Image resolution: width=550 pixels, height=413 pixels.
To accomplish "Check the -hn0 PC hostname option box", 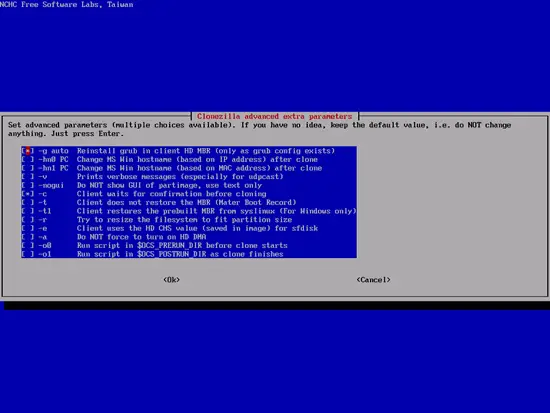I will click(28, 160).
